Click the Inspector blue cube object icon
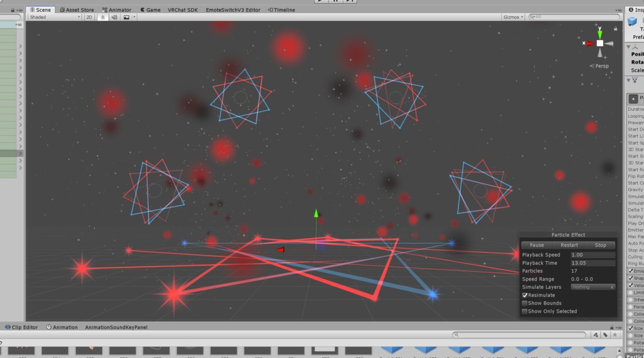644x358 pixels. [x=632, y=21]
